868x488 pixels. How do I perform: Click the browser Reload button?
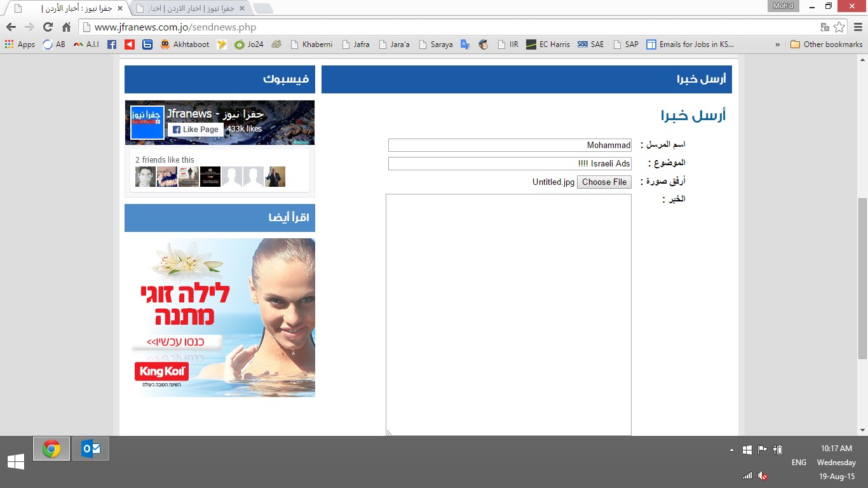(x=48, y=27)
